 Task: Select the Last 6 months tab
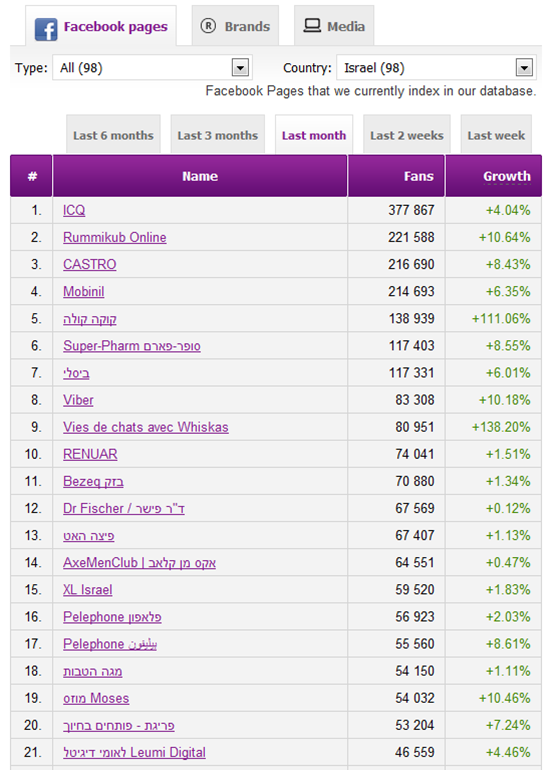pyautogui.click(x=113, y=135)
